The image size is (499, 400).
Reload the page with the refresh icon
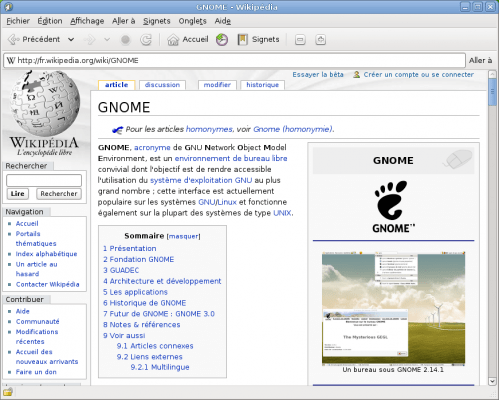pos(146,40)
